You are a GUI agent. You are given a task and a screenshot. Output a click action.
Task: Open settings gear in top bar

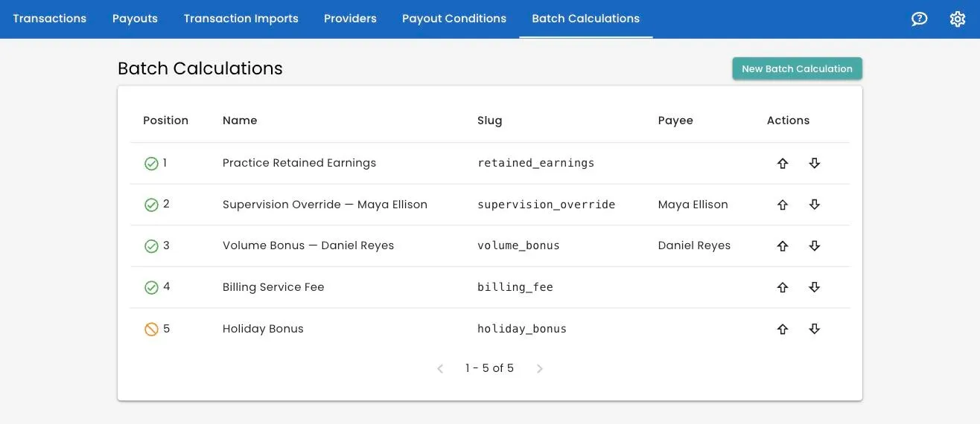point(958,19)
